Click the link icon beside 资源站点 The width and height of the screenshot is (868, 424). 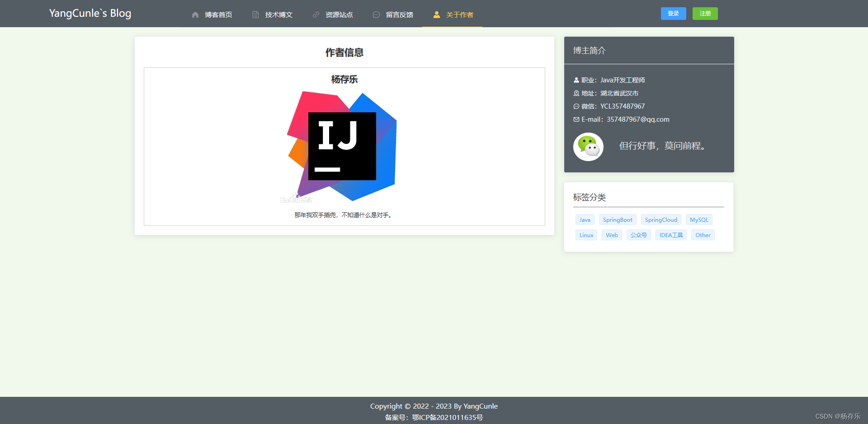click(316, 15)
